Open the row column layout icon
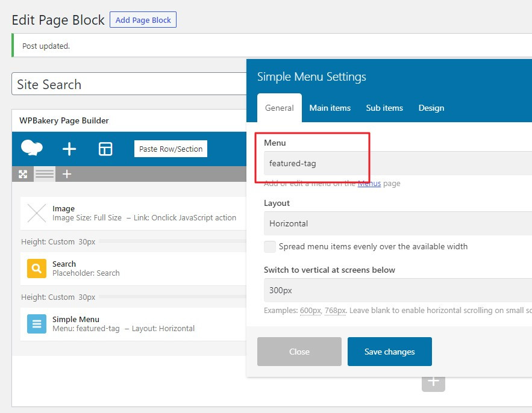This screenshot has width=532, height=413. pyautogui.click(x=45, y=174)
